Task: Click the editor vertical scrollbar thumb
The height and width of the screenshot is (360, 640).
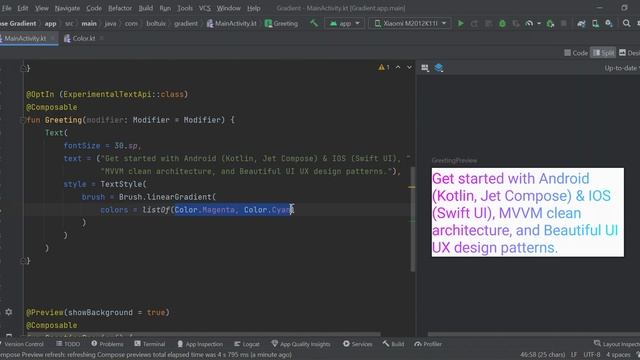Action: (413, 219)
